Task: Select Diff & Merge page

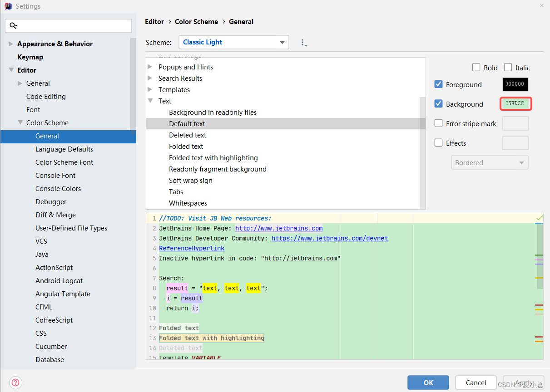Action: point(55,215)
